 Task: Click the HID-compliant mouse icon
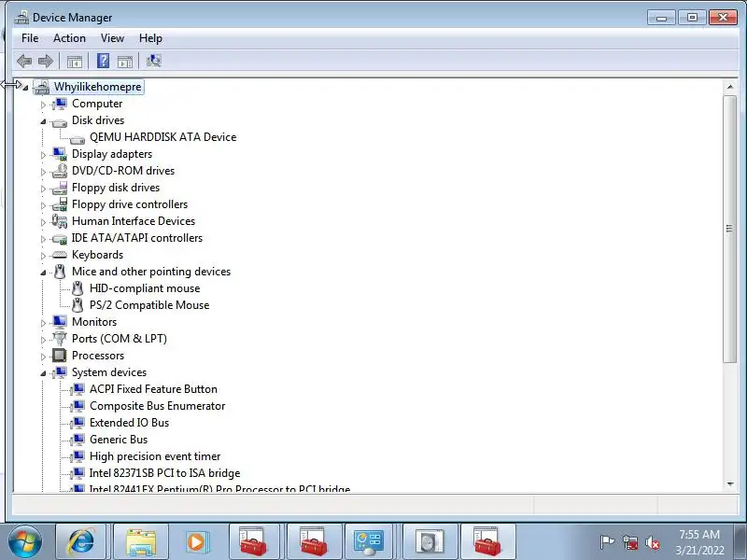pos(78,288)
